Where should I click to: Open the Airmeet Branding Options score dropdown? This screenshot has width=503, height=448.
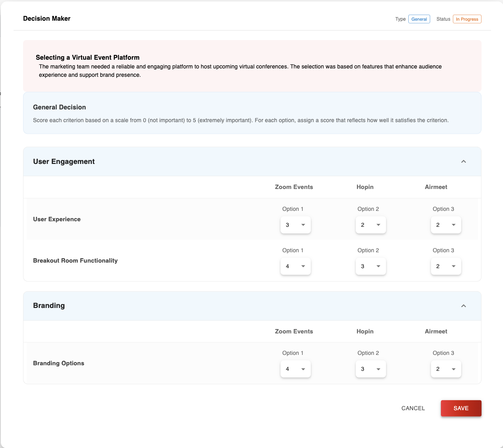[x=446, y=369]
